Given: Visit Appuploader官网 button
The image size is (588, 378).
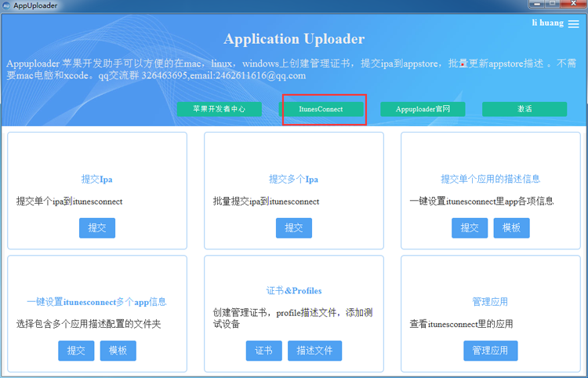Looking at the screenshot, I should 423,109.
